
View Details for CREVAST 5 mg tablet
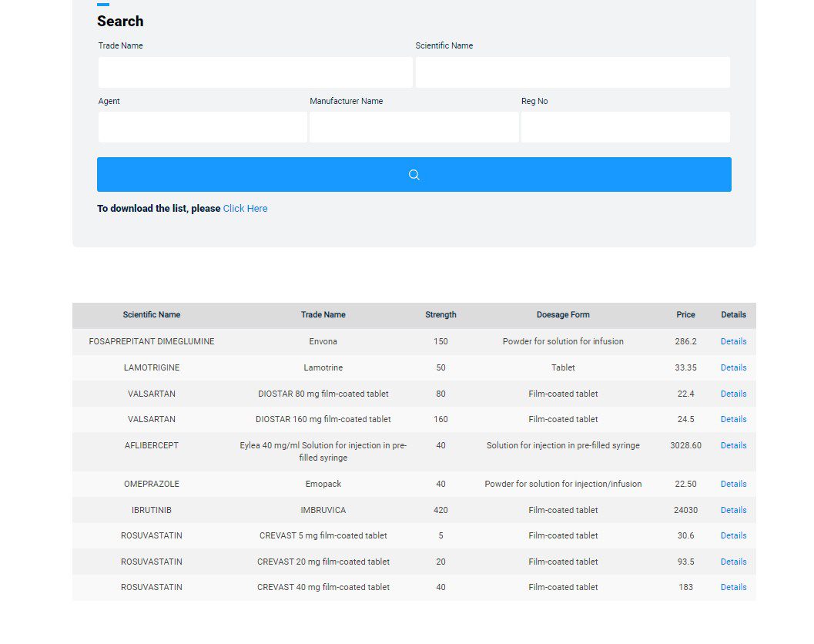tap(734, 535)
